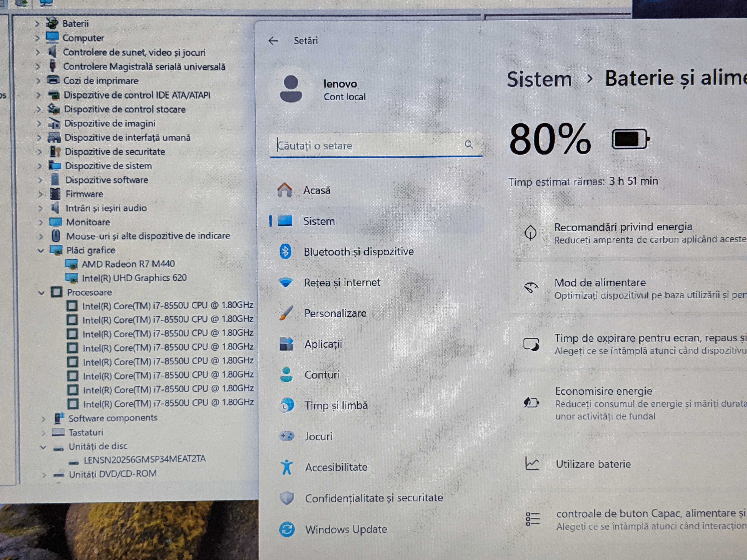747x560 pixels.
Task: Click the screen sleep icon for Timp de expirare
Action: [x=531, y=344]
